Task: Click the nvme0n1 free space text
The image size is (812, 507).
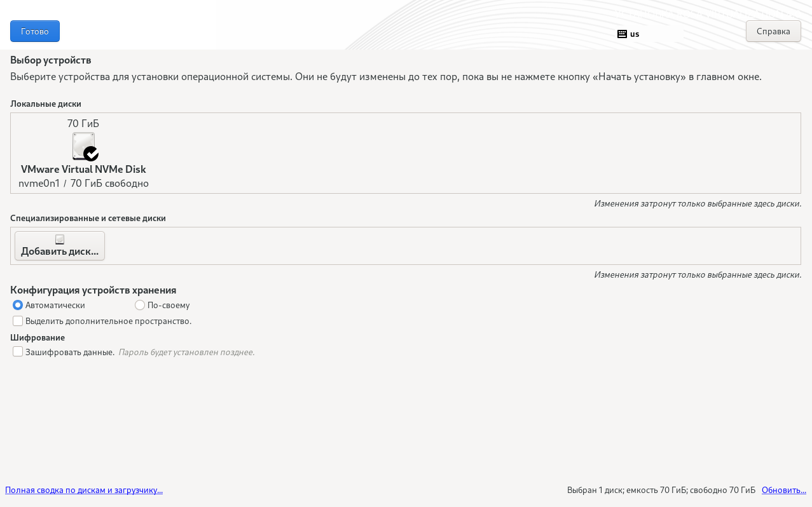Action: pyautogui.click(x=83, y=184)
